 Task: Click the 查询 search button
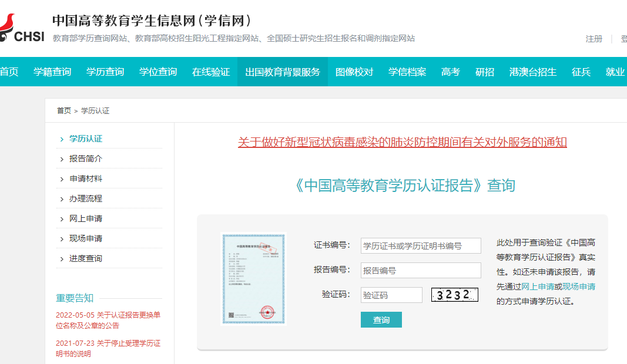(x=381, y=320)
